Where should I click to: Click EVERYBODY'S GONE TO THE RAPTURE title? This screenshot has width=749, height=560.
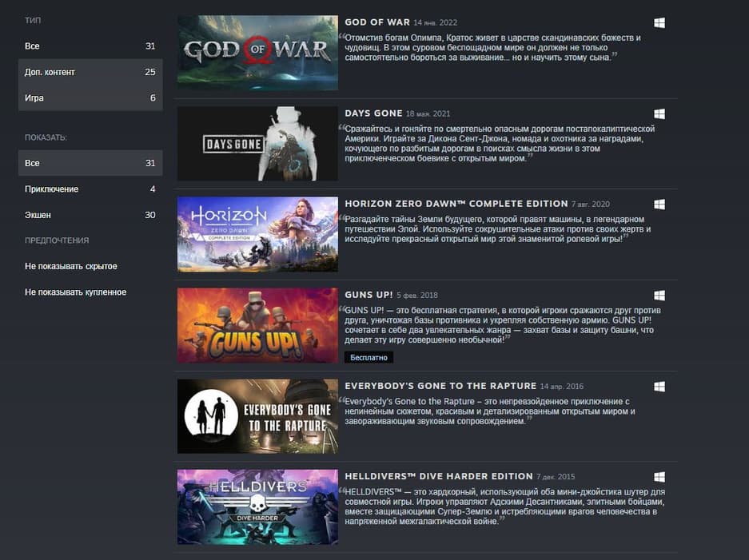[x=440, y=386]
